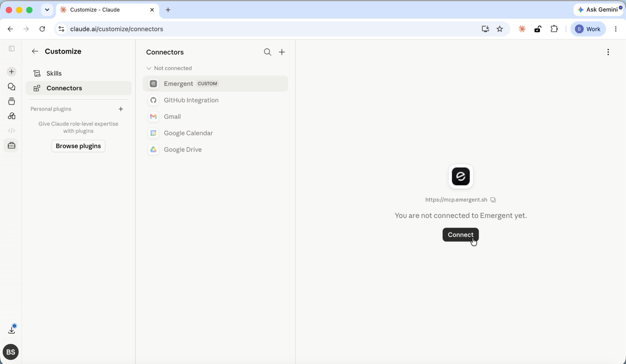Open the chats icon in sidebar
The height and width of the screenshot is (364, 626).
pyautogui.click(x=12, y=87)
